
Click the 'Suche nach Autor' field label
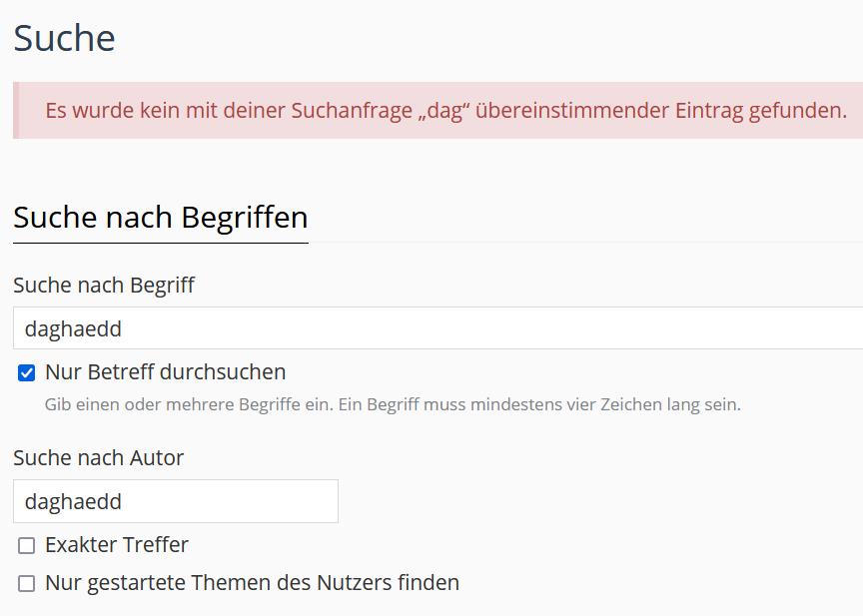(99, 458)
